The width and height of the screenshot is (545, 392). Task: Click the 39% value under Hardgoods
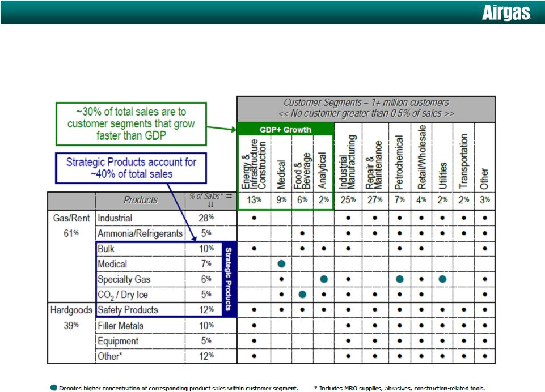click(x=71, y=325)
